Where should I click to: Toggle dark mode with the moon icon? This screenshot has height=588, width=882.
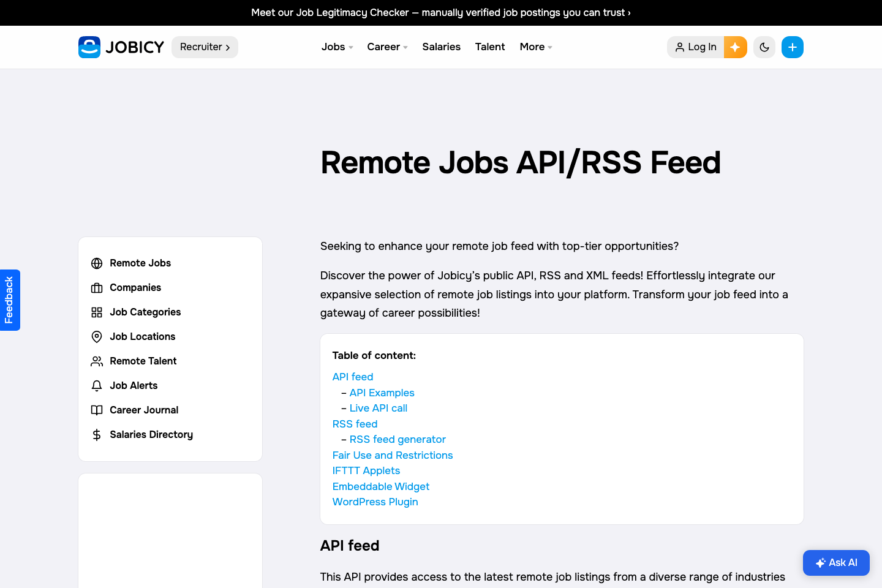point(764,47)
